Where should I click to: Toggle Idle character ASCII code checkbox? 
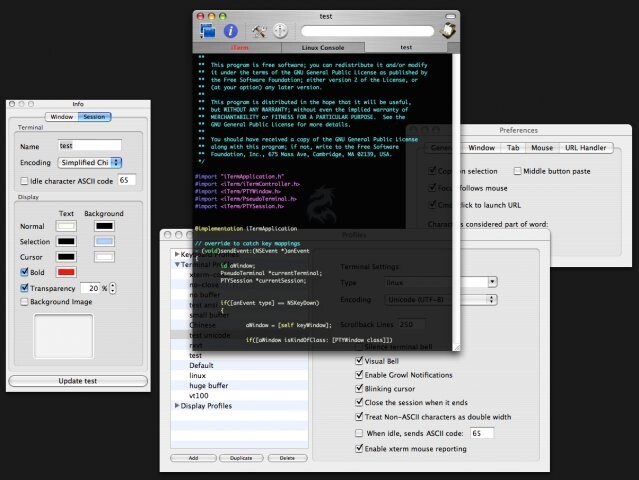coord(24,181)
